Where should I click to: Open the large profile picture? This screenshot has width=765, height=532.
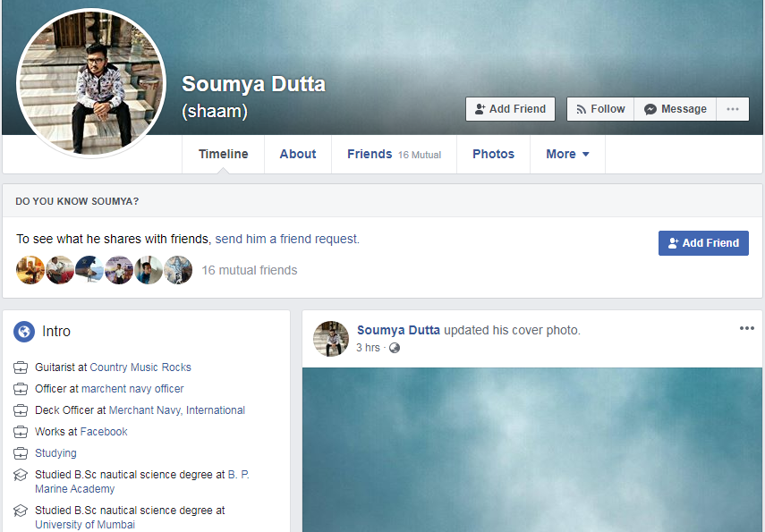click(91, 83)
